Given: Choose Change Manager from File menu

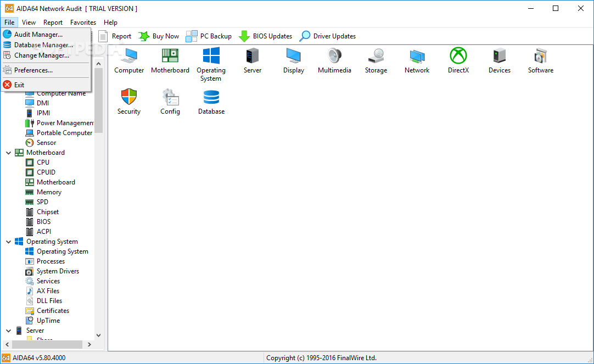Looking at the screenshot, I should click(x=46, y=55).
